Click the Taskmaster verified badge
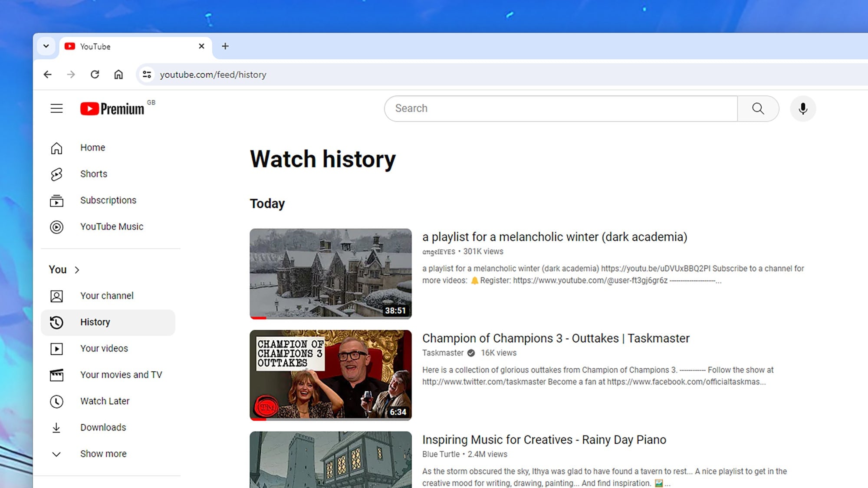The width and height of the screenshot is (868, 488). coord(471,353)
